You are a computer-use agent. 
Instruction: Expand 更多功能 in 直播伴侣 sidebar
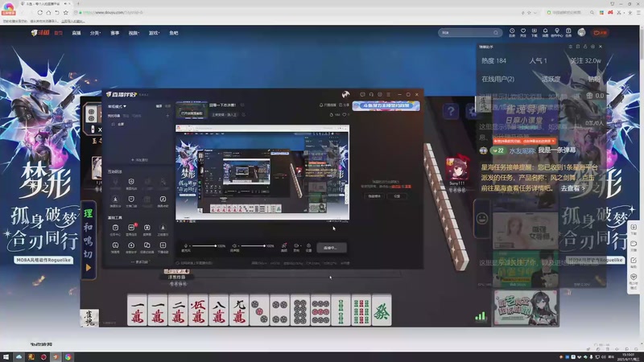click(139, 262)
